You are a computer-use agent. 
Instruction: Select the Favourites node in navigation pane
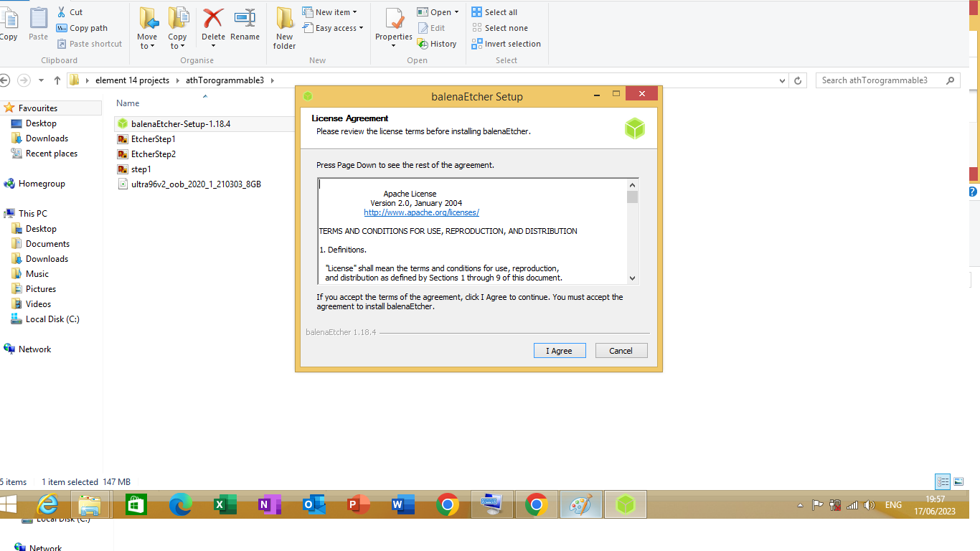38,108
